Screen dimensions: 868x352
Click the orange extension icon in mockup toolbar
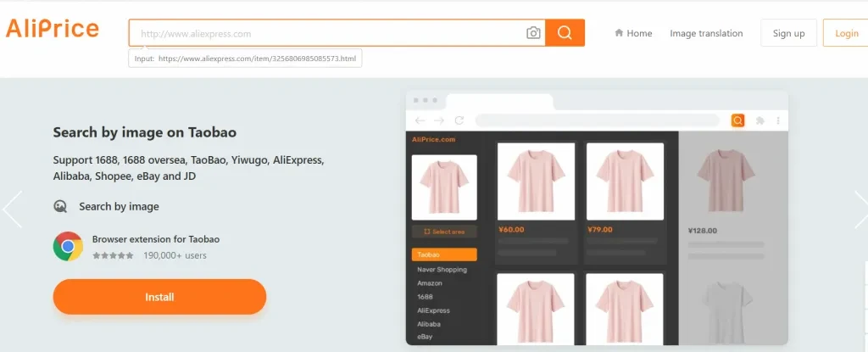737,120
